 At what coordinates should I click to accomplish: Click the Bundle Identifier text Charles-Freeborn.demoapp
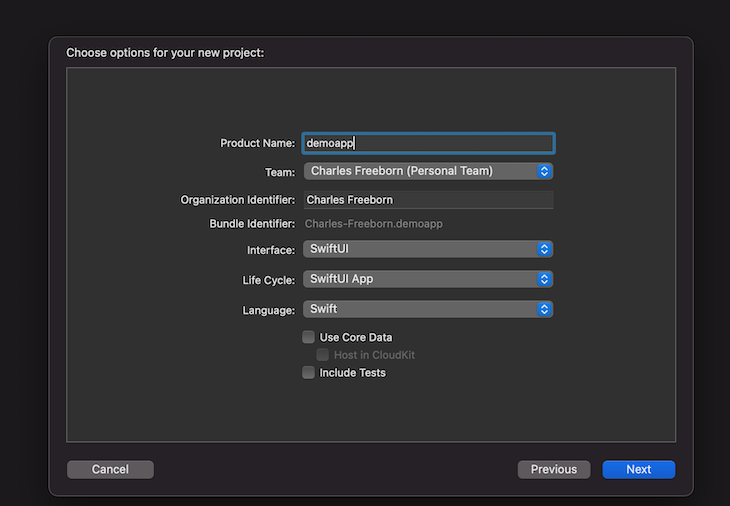pyautogui.click(x=374, y=224)
